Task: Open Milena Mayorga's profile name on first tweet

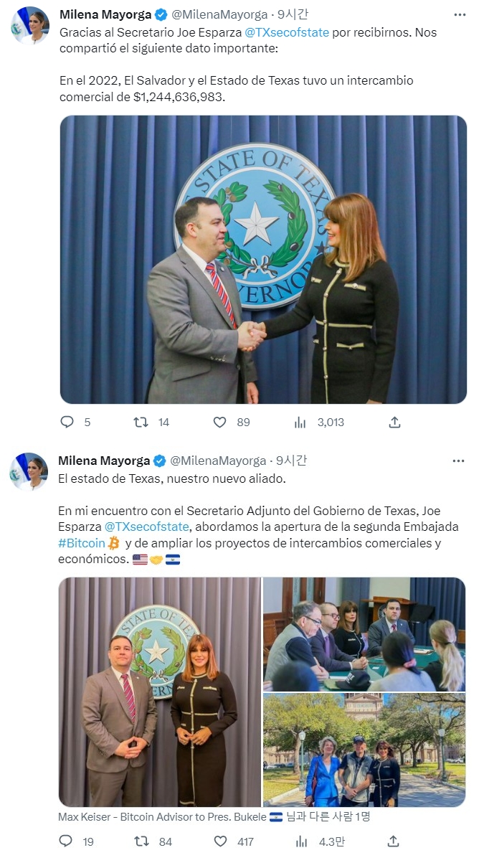Action: pos(105,14)
